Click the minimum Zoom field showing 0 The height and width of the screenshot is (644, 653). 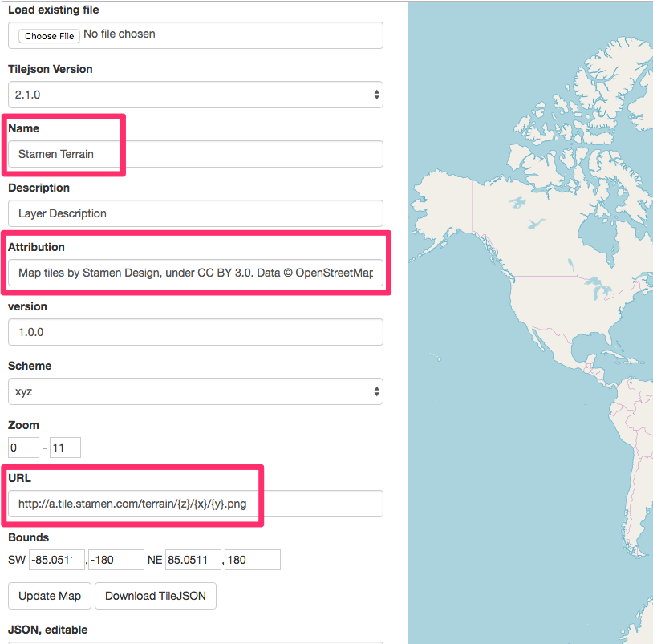(x=23, y=448)
